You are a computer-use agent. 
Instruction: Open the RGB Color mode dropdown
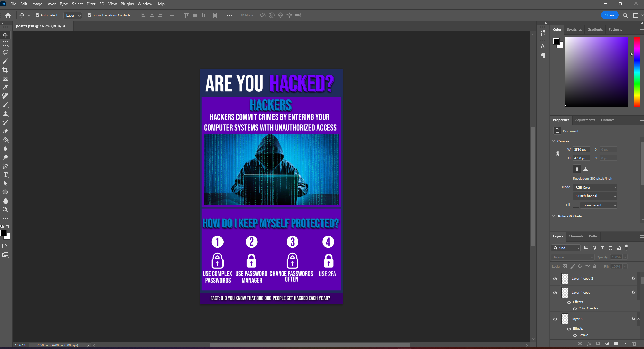(x=595, y=187)
